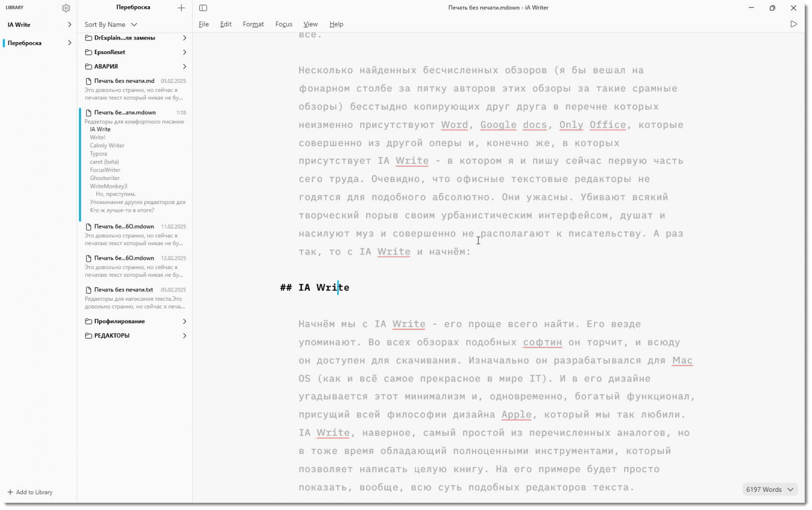The image size is (812, 510).
Task: Open the Edit menu
Action: 226,24
